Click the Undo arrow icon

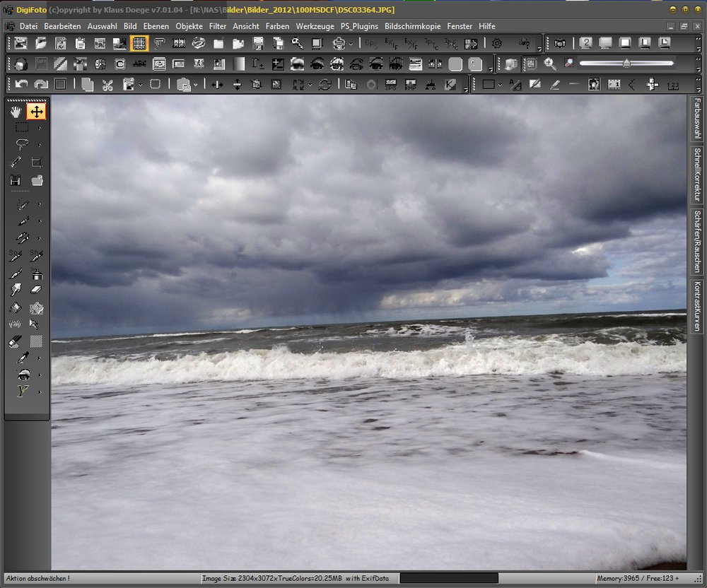tap(22, 85)
